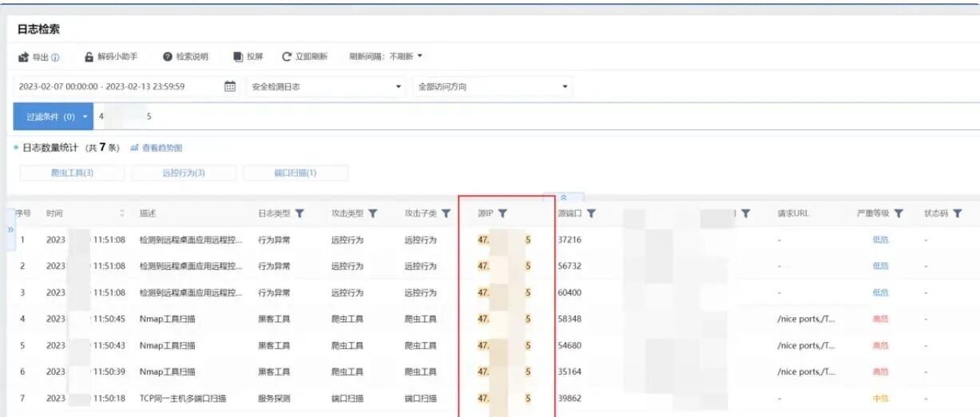The width and height of the screenshot is (980, 417).
Task: Open filter icon on 状态码 column
Action: pos(958,213)
